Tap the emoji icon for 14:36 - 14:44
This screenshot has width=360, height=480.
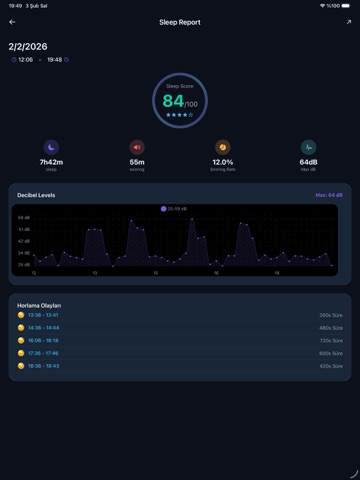[21, 328]
